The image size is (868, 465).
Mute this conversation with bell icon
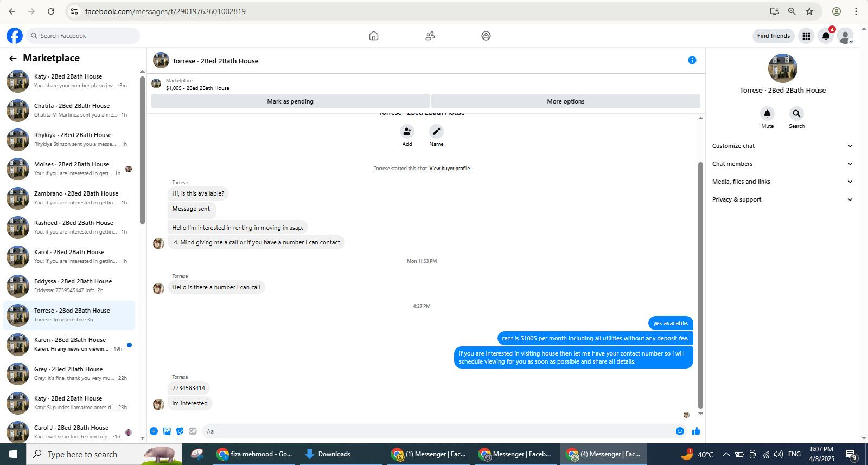[767, 114]
